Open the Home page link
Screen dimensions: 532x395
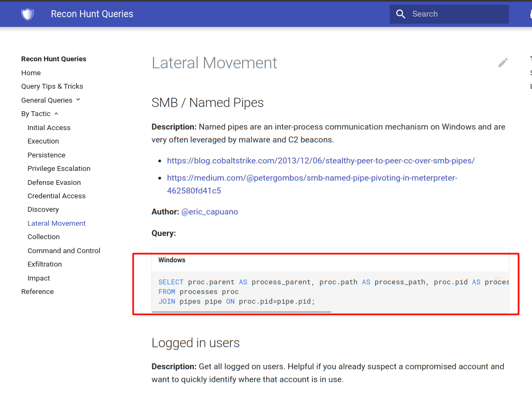(31, 73)
